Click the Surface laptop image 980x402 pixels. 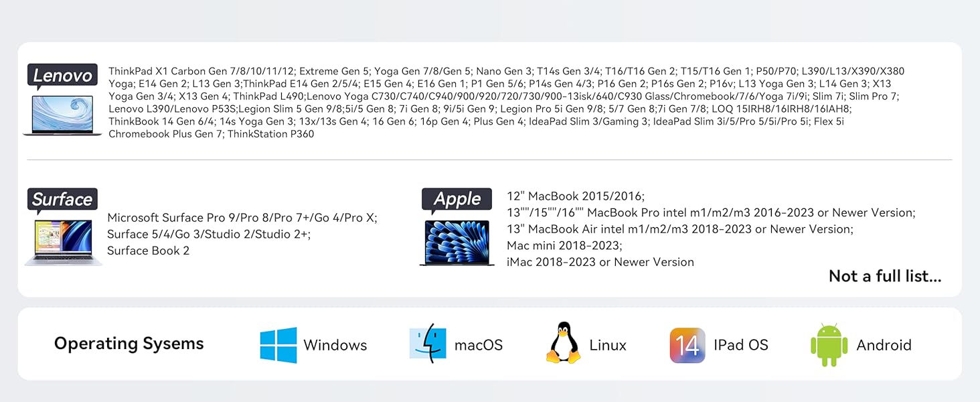click(x=63, y=242)
